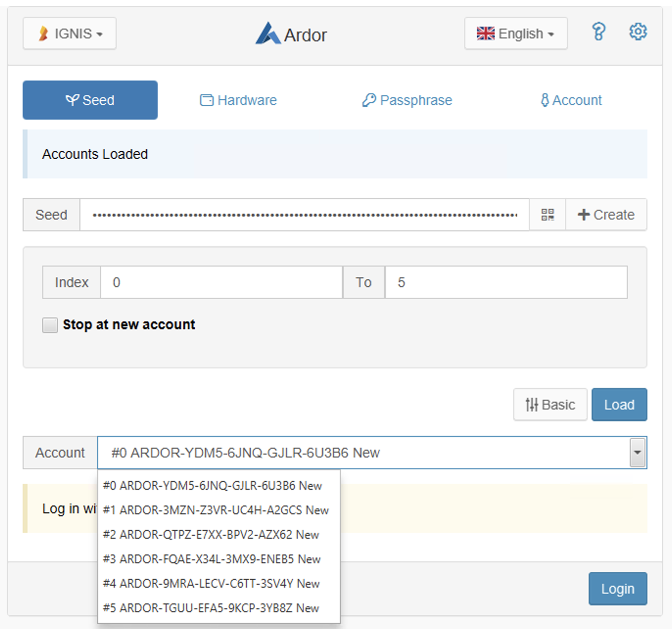Toggle the Basic mode button
The height and width of the screenshot is (629, 672).
(x=550, y=405)
